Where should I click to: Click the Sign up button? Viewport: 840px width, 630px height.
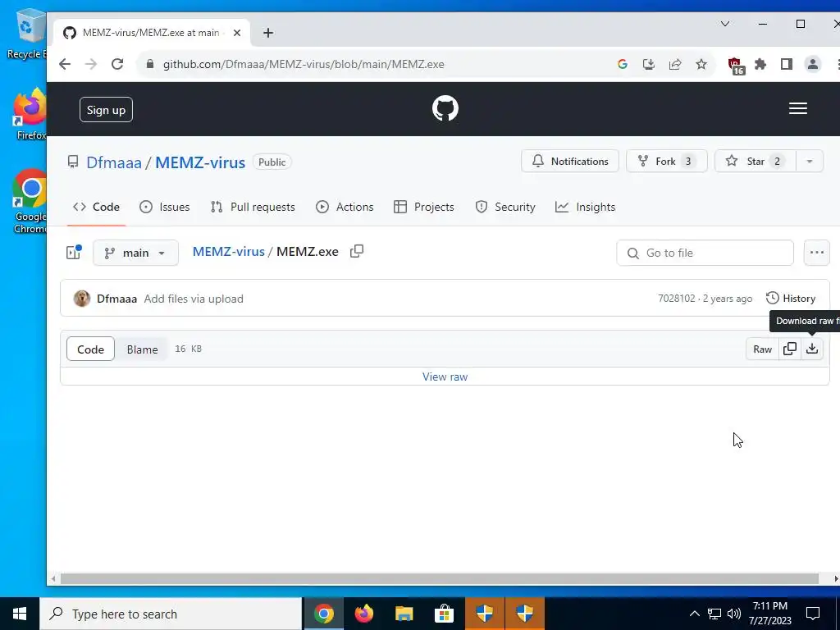point(106,110)
